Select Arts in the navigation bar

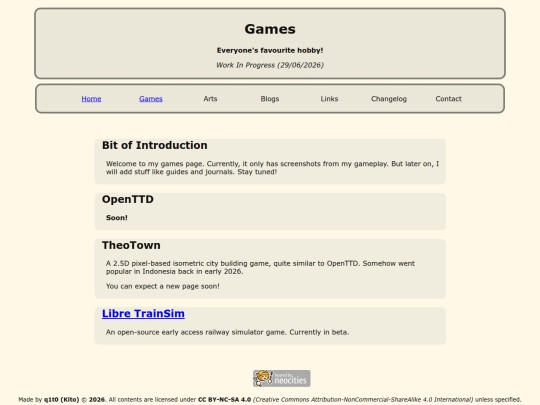coord(210,99)
